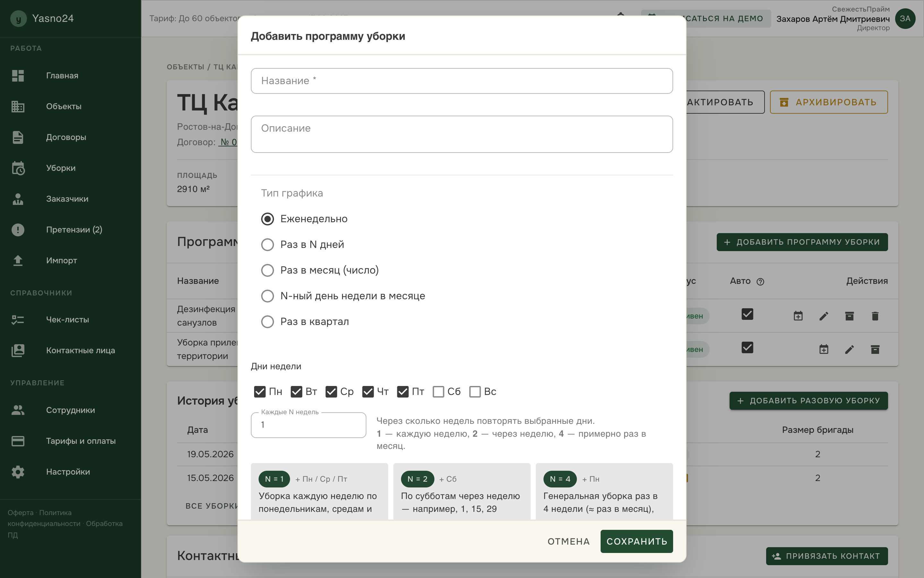The image size is (924, 578).
Task: Open Договоры in the sidebar menu
Action: 66,137
